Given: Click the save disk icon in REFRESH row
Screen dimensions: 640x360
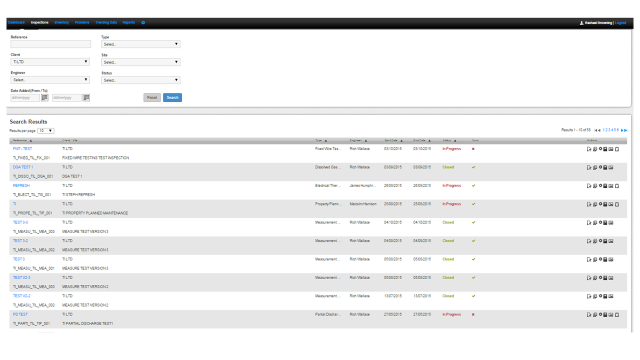Looking at the screenshot, I should coord(605,186).
